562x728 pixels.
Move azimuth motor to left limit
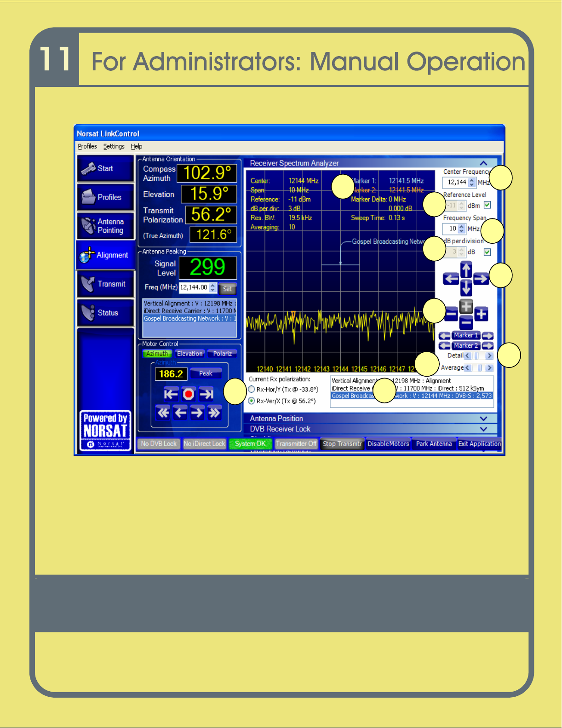(171, 394)
